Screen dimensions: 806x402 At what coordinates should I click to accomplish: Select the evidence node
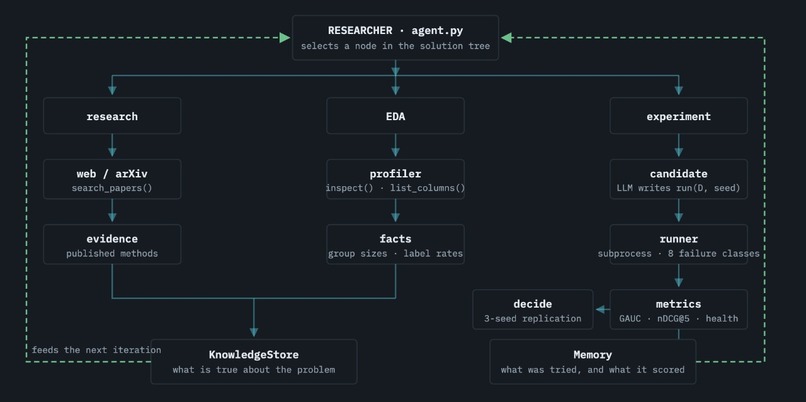[112, 245]
